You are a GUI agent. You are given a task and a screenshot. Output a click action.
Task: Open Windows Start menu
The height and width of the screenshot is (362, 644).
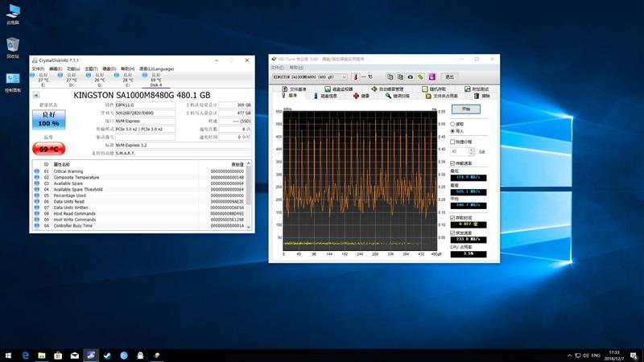point(8,356)
